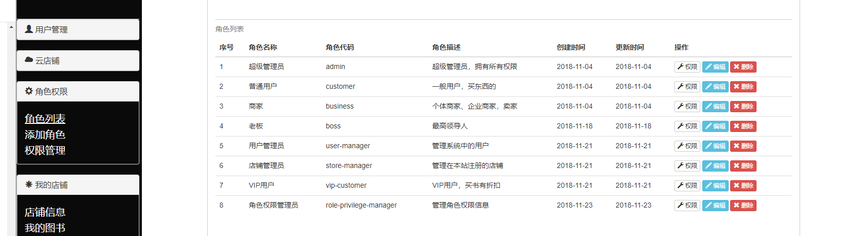The width and height of the screenshot is (868, 236).
Task: Select the role code user-manager
Action: (348, 146)
